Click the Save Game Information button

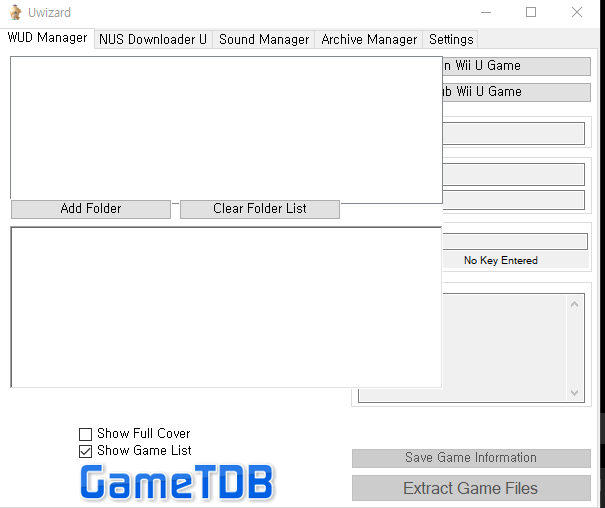click(x=471, y=458)
